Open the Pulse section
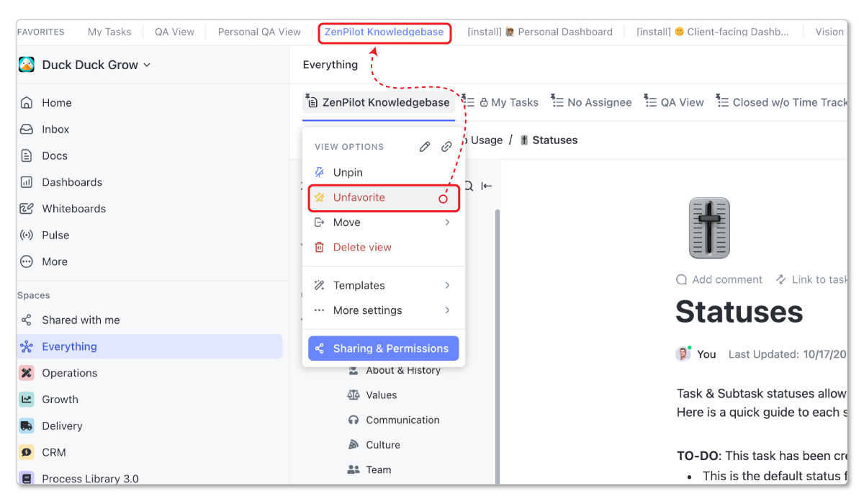This screenshot has width=864, height=504. tap(58, 235)
